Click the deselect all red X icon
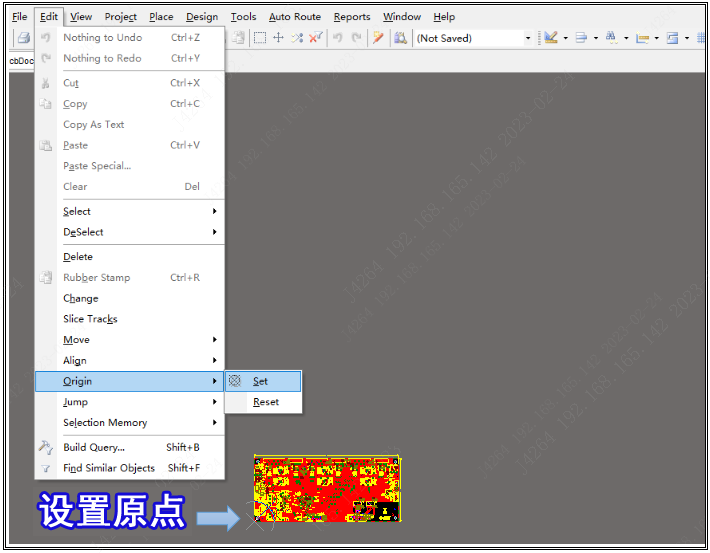The height and width of the screenshot is (553, 710). coord(315,38)
